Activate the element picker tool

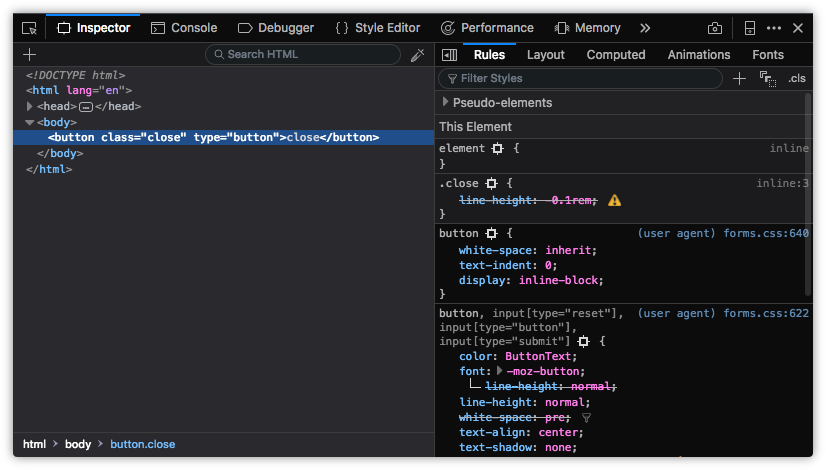[29, 28]
